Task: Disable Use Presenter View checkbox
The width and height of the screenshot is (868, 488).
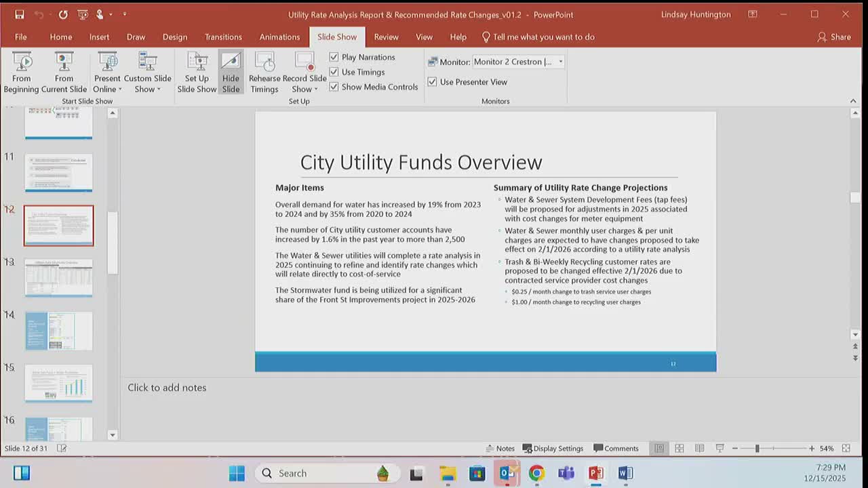Action: [432, 82]
